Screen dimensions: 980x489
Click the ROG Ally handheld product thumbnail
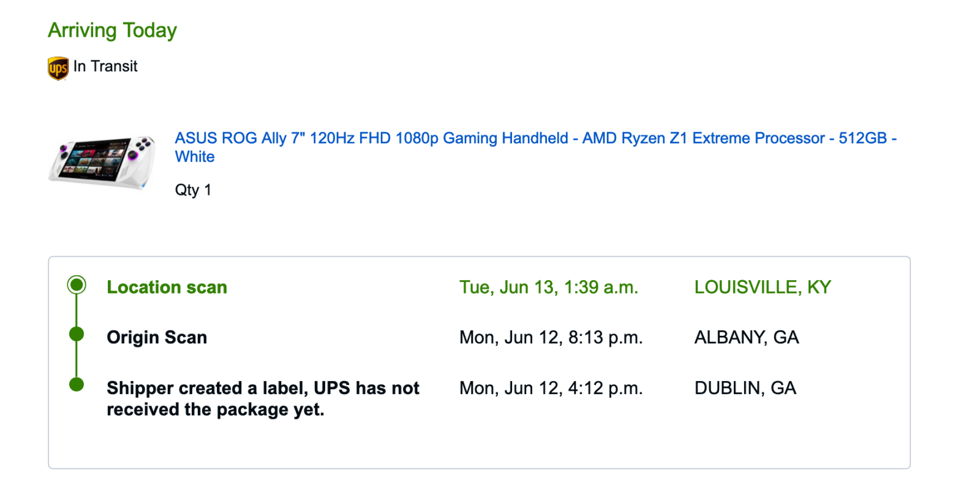coord(102,162)
